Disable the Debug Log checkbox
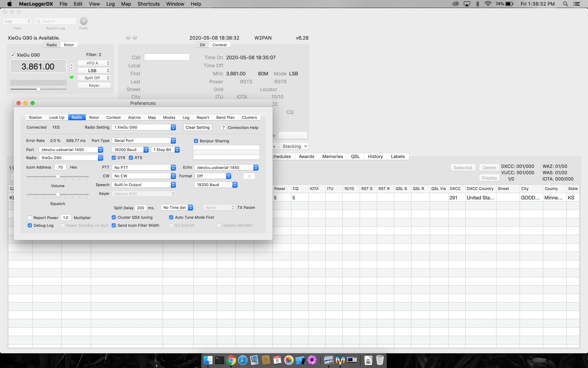 point(30,225)
